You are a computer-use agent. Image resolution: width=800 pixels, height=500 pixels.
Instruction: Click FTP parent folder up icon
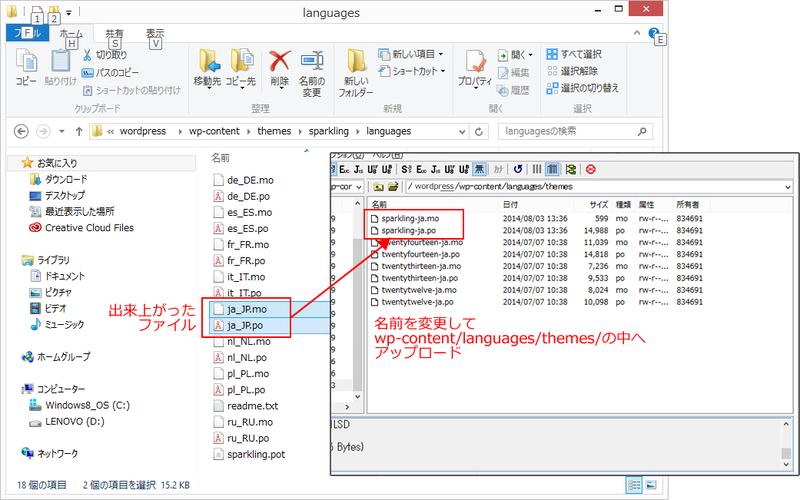click(x=378, y=187)
